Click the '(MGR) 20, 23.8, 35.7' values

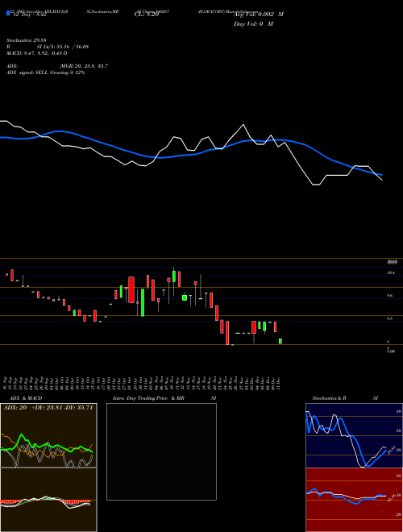click(x=84, y=66)
